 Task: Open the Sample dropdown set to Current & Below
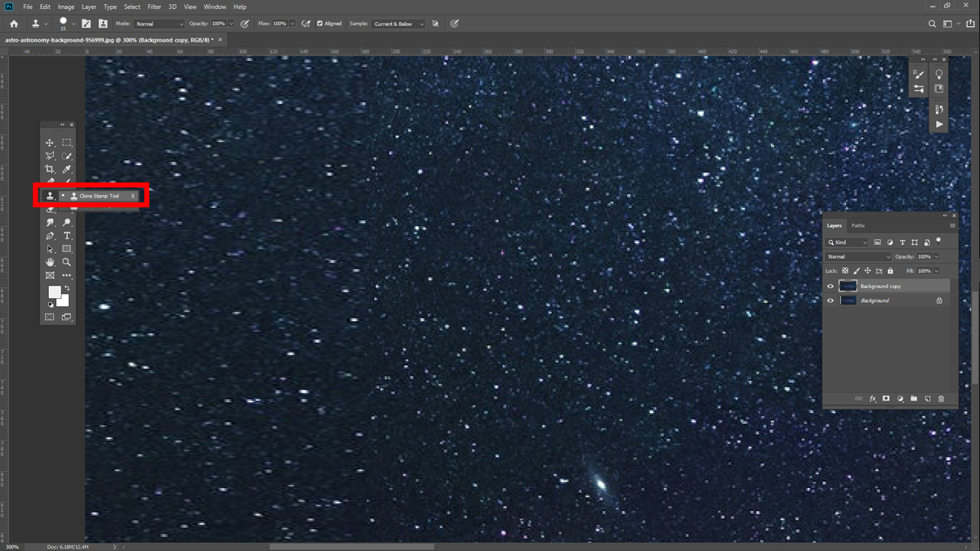point(399,24)
